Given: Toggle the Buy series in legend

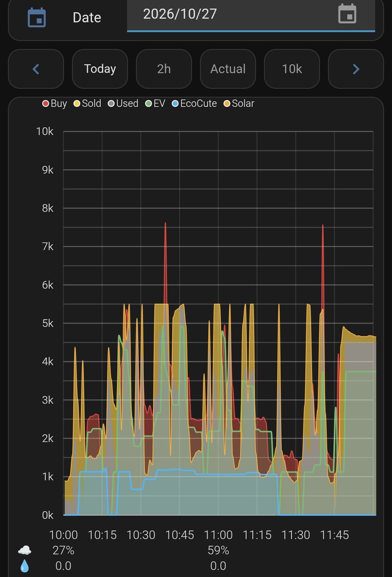Looking at the screenshot, I should [54, 103].
